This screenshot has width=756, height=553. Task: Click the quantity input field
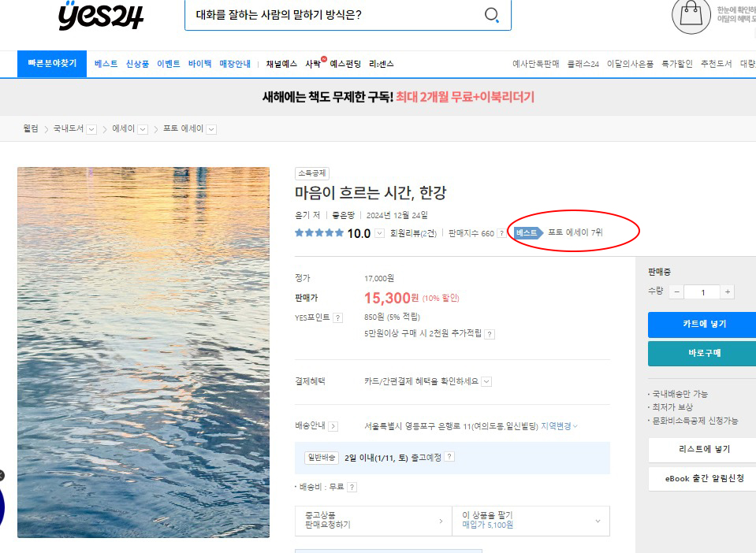coord(702,292)
